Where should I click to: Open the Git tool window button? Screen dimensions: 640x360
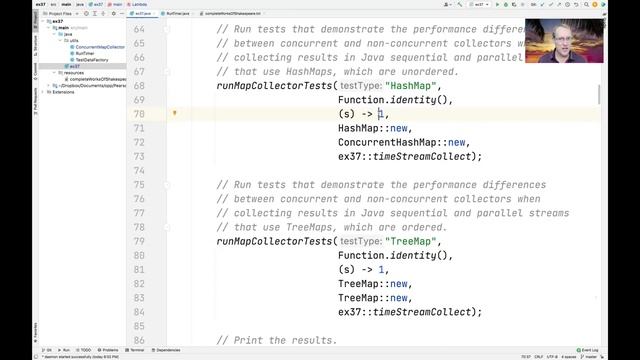[x=47, y=350]
